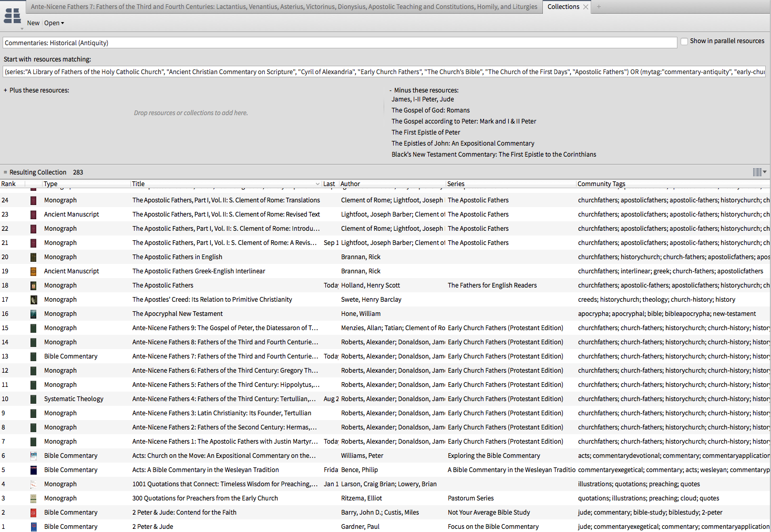
Task: Click cover icon for The Apostolic Fathers in English
Action: tap(34, 257)
